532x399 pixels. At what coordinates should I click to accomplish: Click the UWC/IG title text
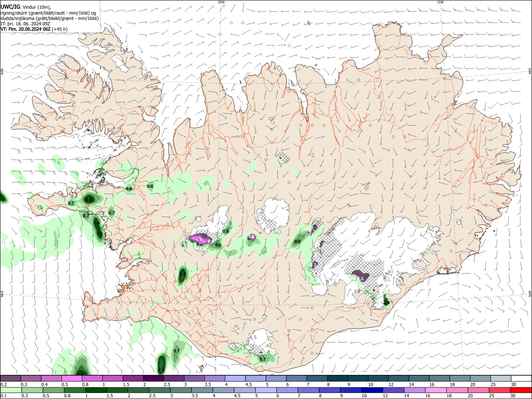[10, 7]
